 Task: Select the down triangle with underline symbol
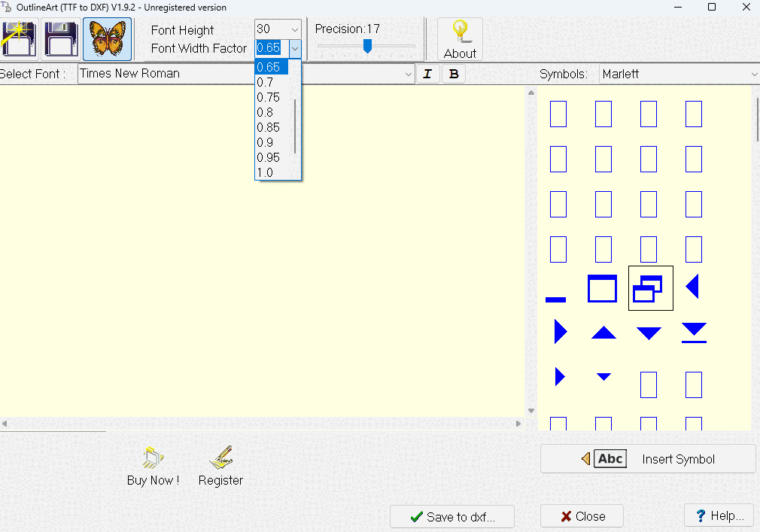(694, 333)
